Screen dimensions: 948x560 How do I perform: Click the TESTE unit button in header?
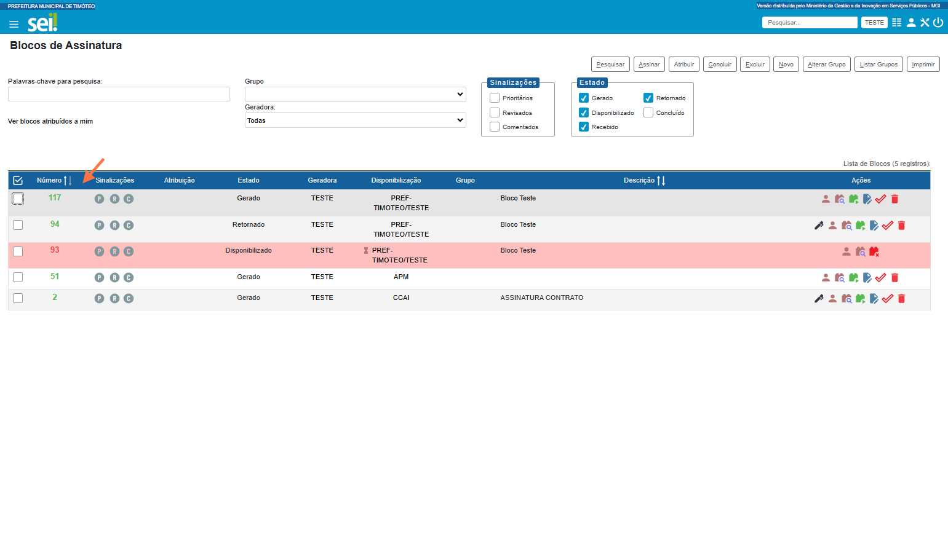874,23
